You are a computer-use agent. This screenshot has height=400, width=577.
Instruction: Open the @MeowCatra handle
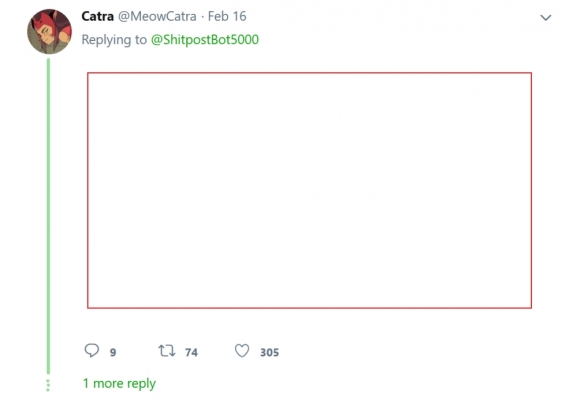(x=157, y=16)
